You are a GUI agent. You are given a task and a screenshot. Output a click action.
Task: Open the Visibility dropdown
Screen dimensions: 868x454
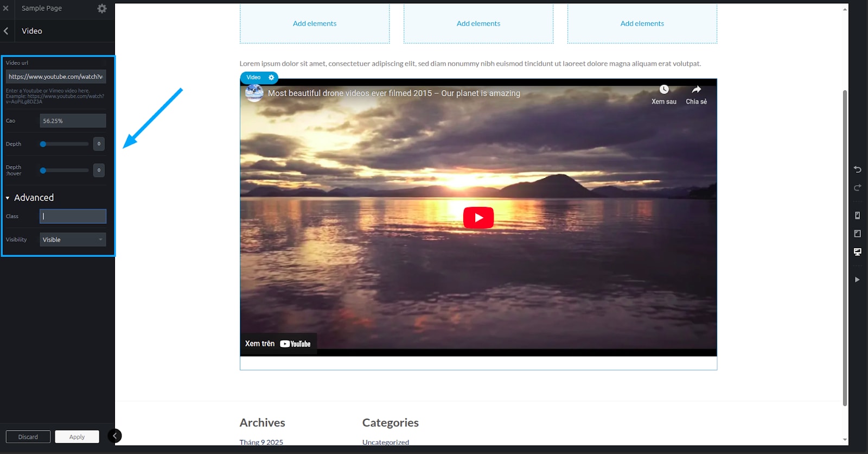coord(73,239)
